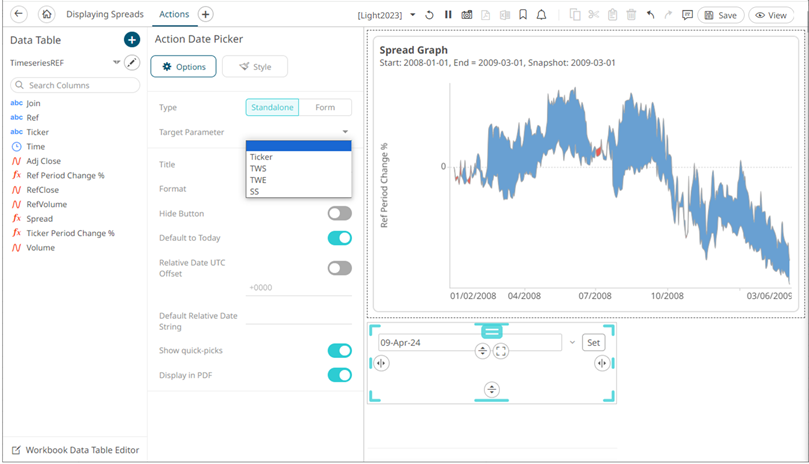Click the refresh icon in top toolbar
The image size is (809, 464).
(x=429, y=15)
